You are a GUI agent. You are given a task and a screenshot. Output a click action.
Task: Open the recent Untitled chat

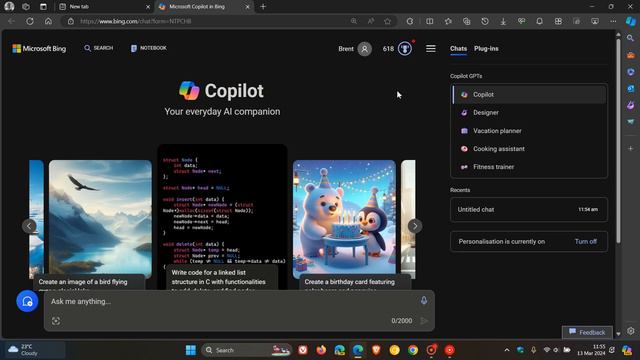pyautogui.click(x=529, y=209)
